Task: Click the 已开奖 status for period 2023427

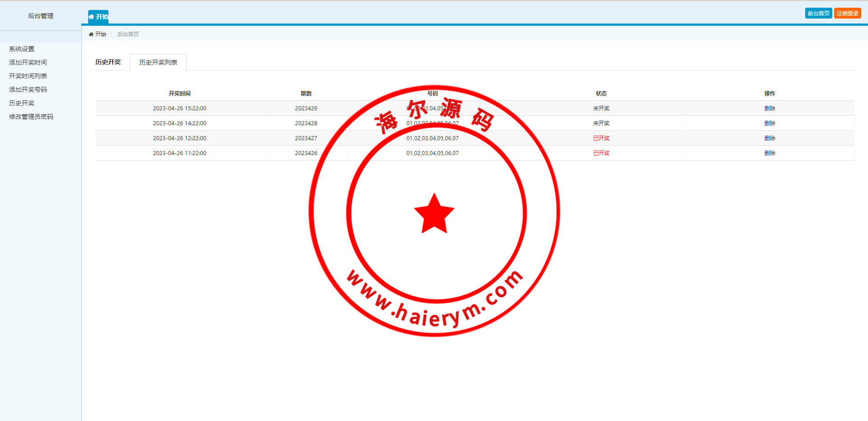Action: tap(601, 138)
